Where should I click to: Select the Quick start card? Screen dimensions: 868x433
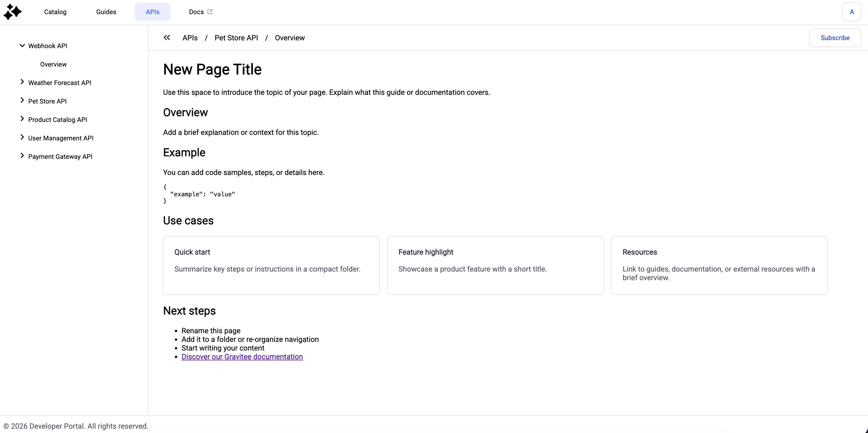coord(271,265)
